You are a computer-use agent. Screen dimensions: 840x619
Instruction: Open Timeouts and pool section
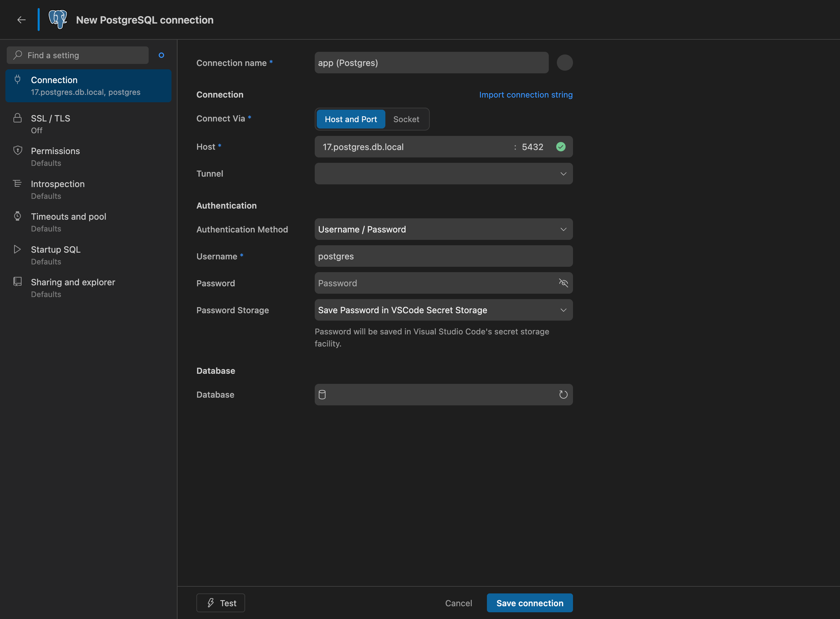tap(88, 222)
